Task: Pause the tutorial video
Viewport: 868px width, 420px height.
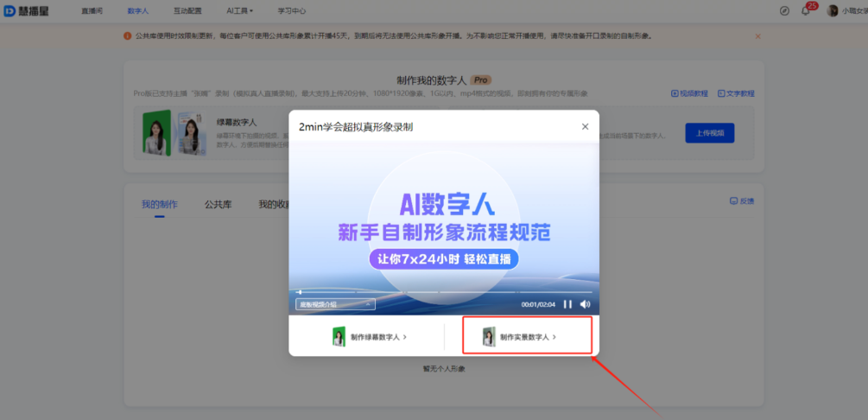Action: tap(567, 304)
